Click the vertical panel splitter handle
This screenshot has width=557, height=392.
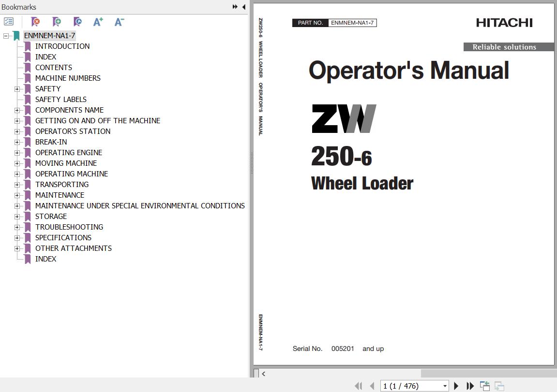tap(252, 163)
